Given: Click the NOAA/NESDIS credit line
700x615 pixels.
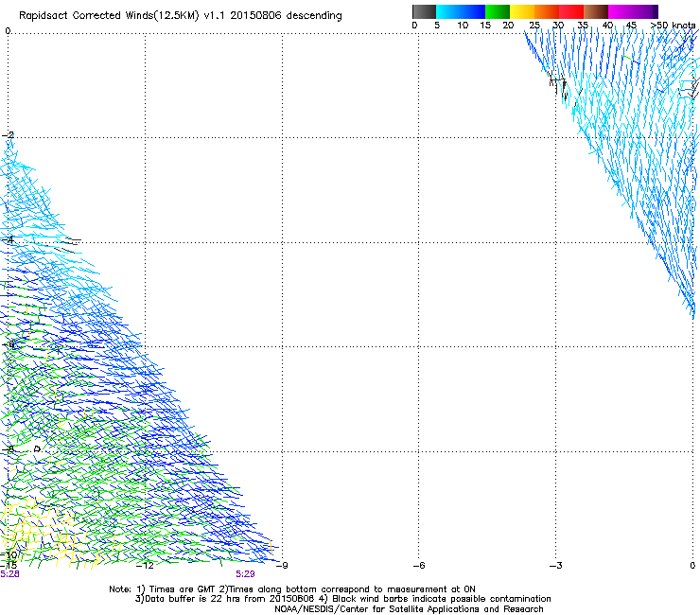Looking at the screenshot, I should (x=409, y=609).
